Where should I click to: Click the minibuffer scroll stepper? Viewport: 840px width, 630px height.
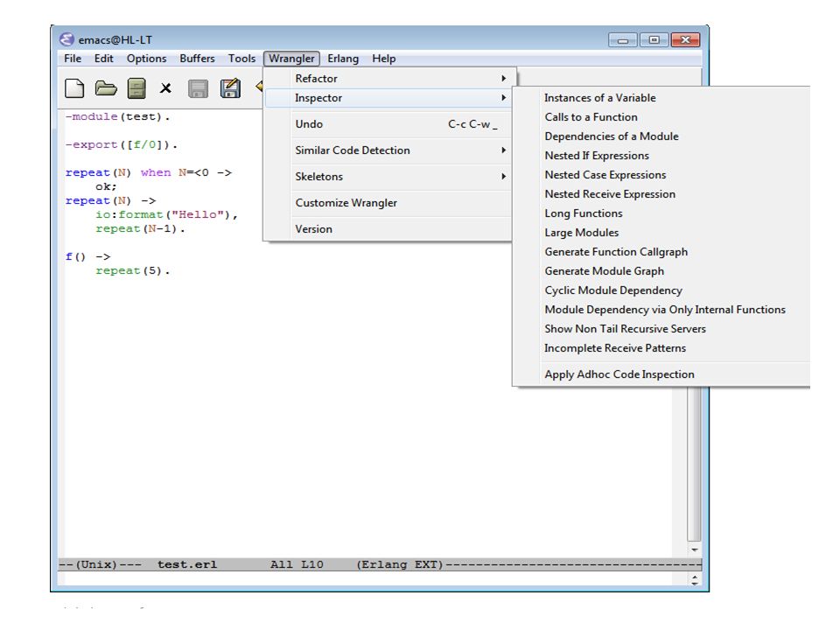coord(694,579)
